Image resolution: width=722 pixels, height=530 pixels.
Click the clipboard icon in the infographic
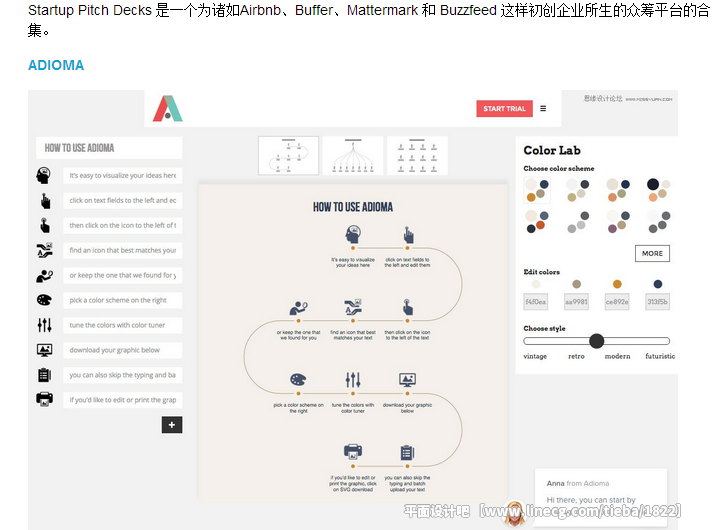[408, 453]
